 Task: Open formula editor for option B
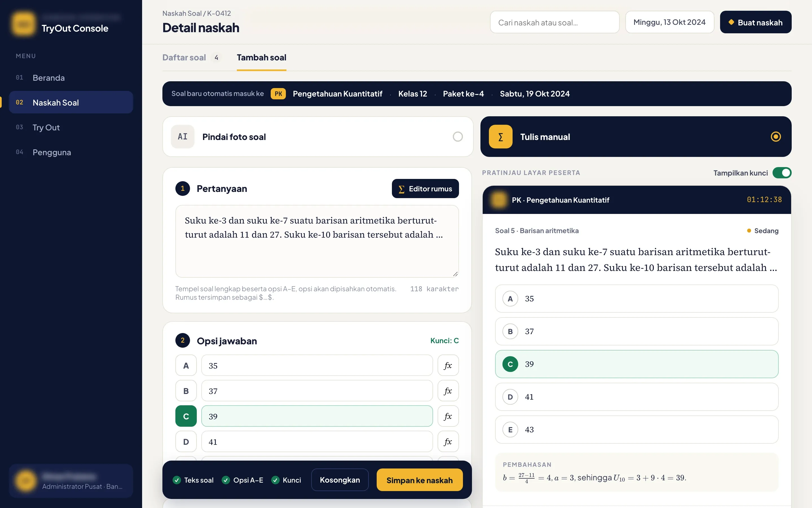pyautogui.click(x=448, y=391)
